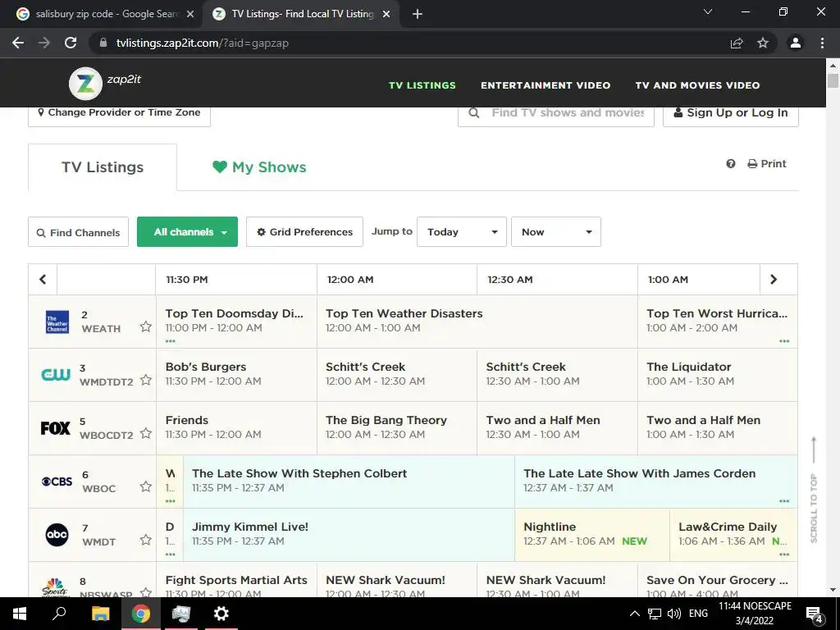Open File Explorer from taskbar
840x630 pixels.
point(100,614)
